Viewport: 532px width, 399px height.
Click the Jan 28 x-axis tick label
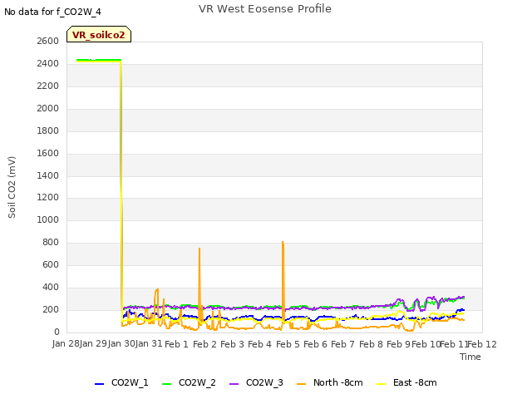pyautogui.click(x=66, y=344)
